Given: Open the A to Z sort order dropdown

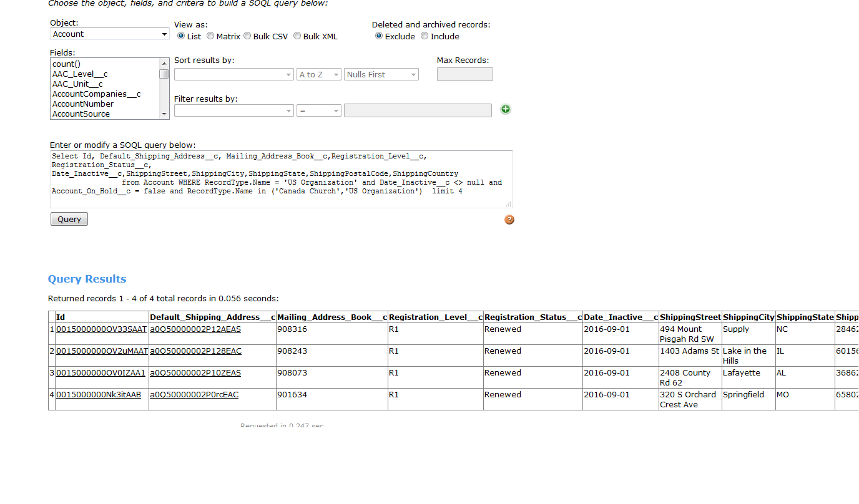Looking at the screenshot, I should 318,75.
